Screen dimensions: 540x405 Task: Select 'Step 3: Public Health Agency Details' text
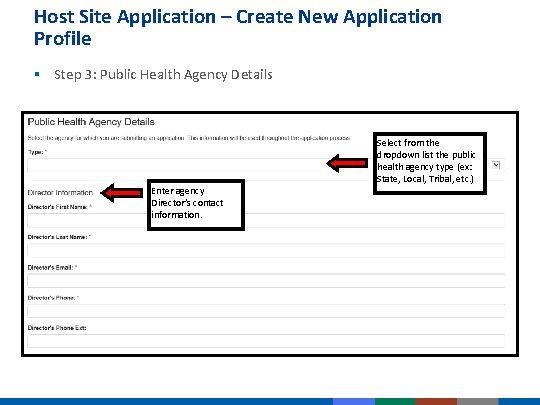click(163, 75)
